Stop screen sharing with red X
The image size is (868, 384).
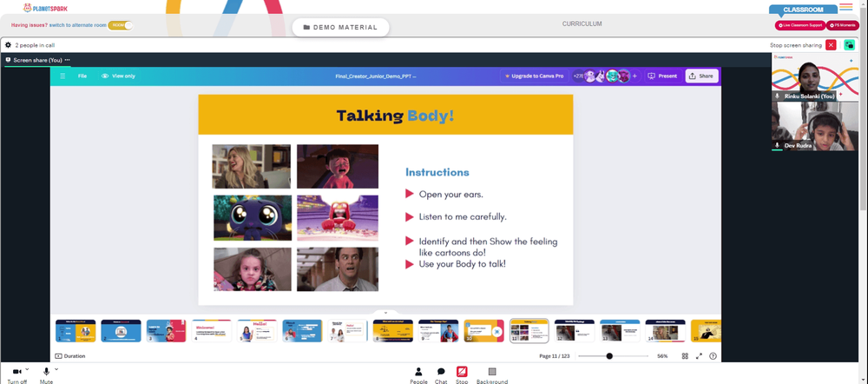click(x=831, y=45)
